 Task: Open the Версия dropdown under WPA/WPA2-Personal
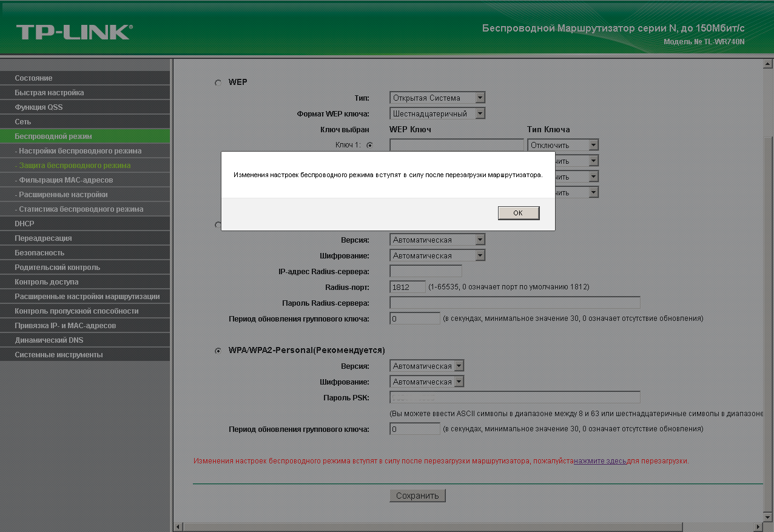pyautogui.click(x=427, y=366)
